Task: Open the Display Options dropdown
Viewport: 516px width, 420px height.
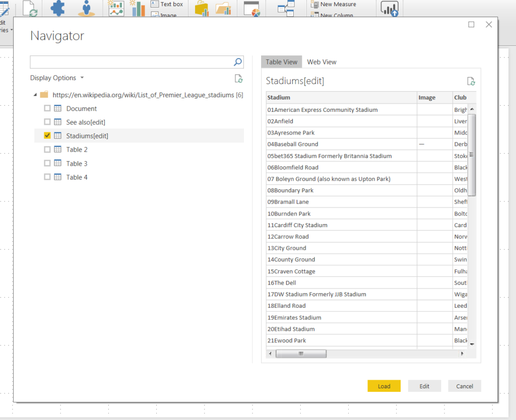Action: point(57,78)
